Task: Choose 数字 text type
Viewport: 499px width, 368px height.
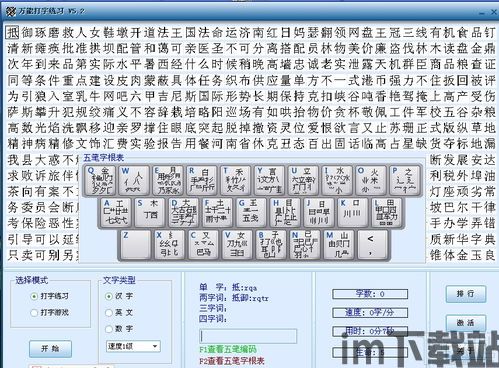Action: point(109,329)
